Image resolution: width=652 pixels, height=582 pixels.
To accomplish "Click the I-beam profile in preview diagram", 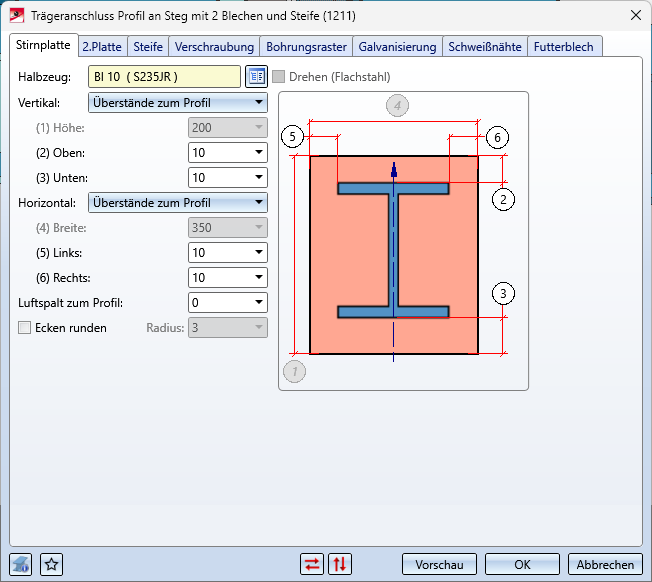I will coord(393,250).
